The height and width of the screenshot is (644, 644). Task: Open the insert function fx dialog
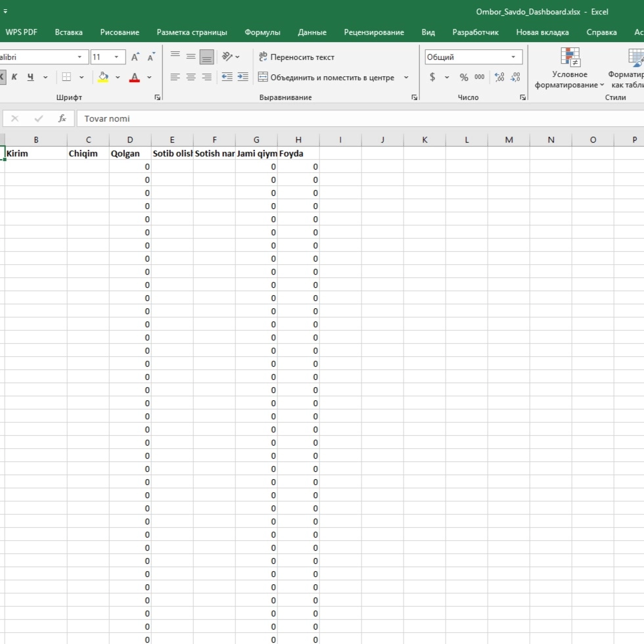click(62, 118)
